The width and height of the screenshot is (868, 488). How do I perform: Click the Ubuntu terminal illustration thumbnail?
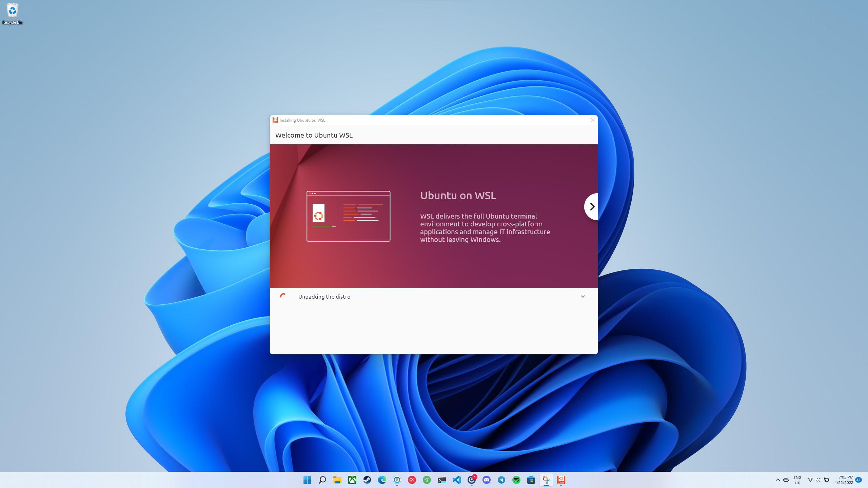tap(348, 216)
